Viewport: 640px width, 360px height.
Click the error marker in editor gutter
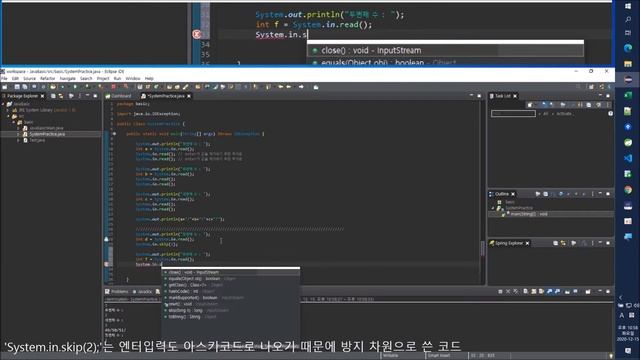pos(107,264)
